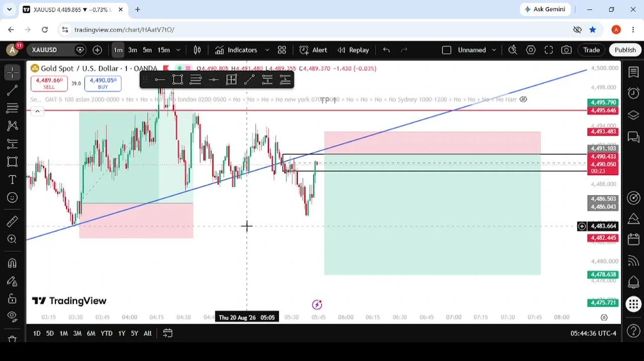Select the rectangle shapes tool in left sidebar
Image resolution: width=644 pixels, height=361 pixels.
13,161
